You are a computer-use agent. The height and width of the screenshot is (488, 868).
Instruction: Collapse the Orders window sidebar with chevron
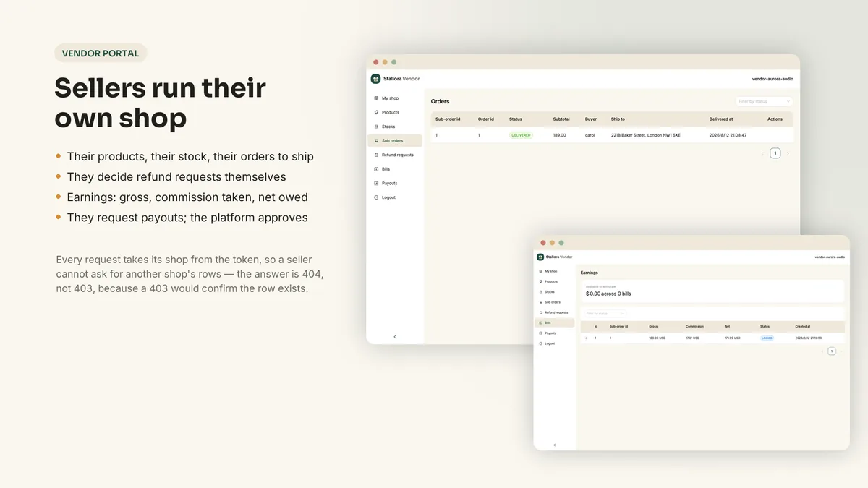pyautogui.click(x=395, y=337)
